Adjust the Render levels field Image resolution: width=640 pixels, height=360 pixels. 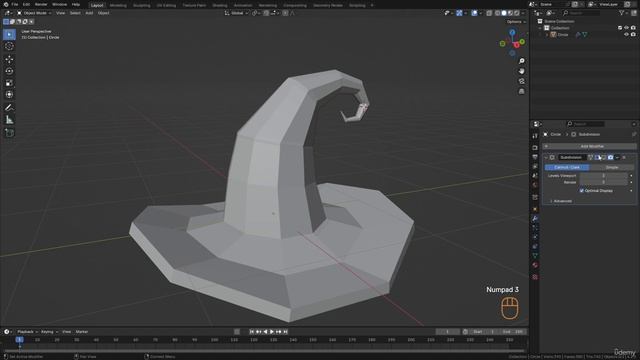603,182
